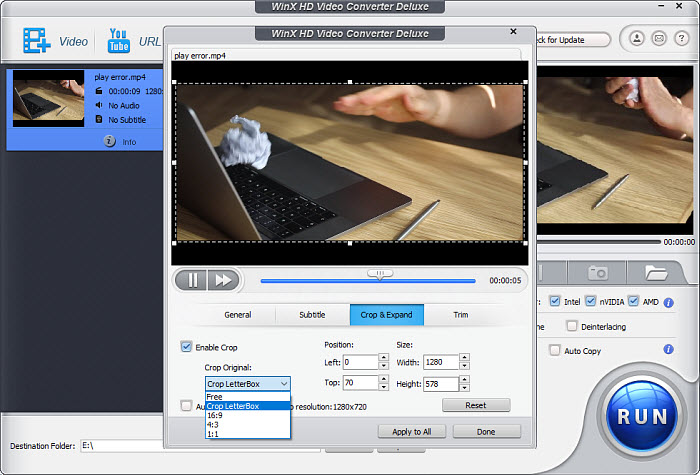The height and width of the screenshot is (475, 700).
Task: Switch to the Subtitle tab
Action: click(312, 315)
